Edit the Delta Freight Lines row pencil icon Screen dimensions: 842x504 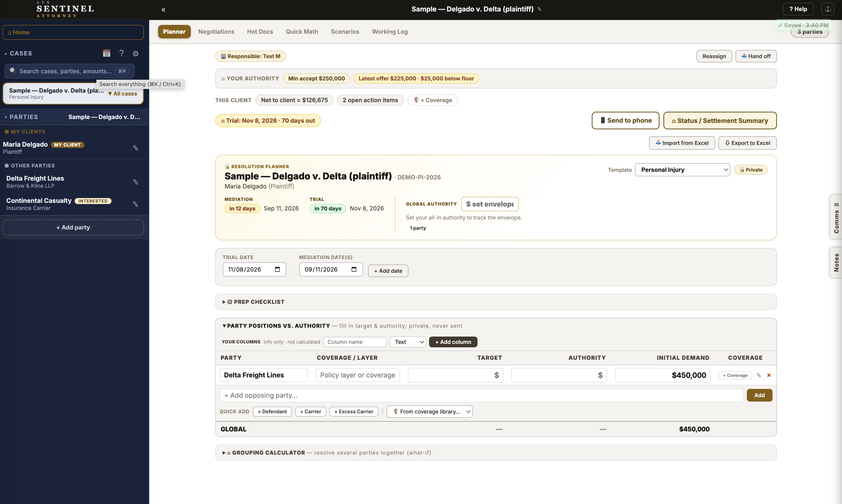[759, 375]
